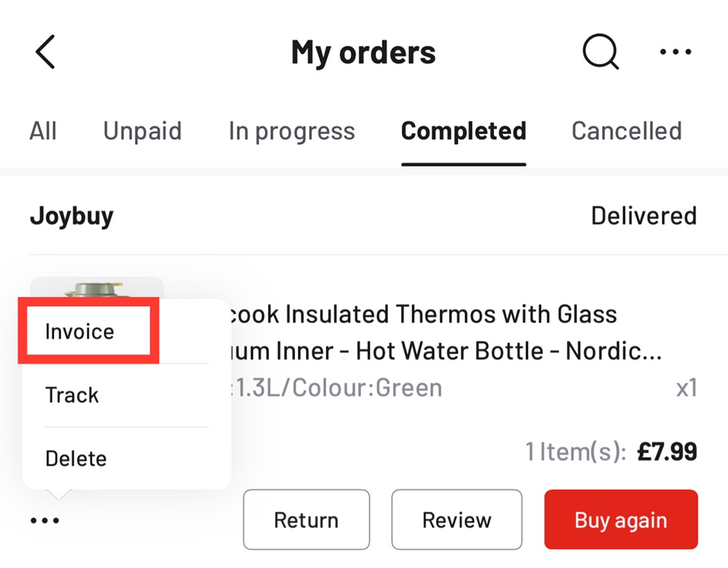Open the thermos product thumbnail

(x=97, y=288)
